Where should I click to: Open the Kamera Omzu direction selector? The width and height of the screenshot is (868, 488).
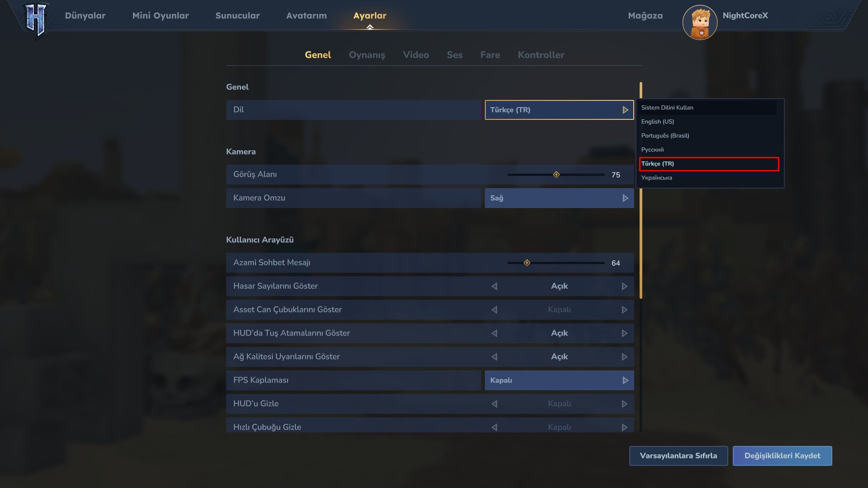pyautogui.click(x=559, y=198)
